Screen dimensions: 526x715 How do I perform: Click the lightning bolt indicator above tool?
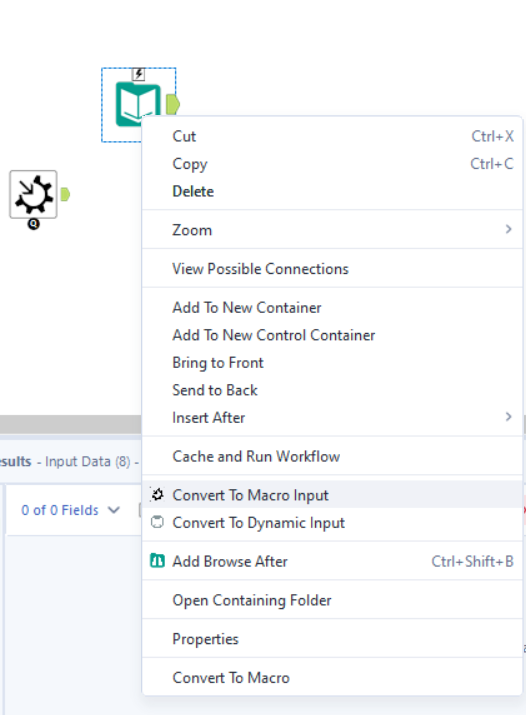coord(139,74)
